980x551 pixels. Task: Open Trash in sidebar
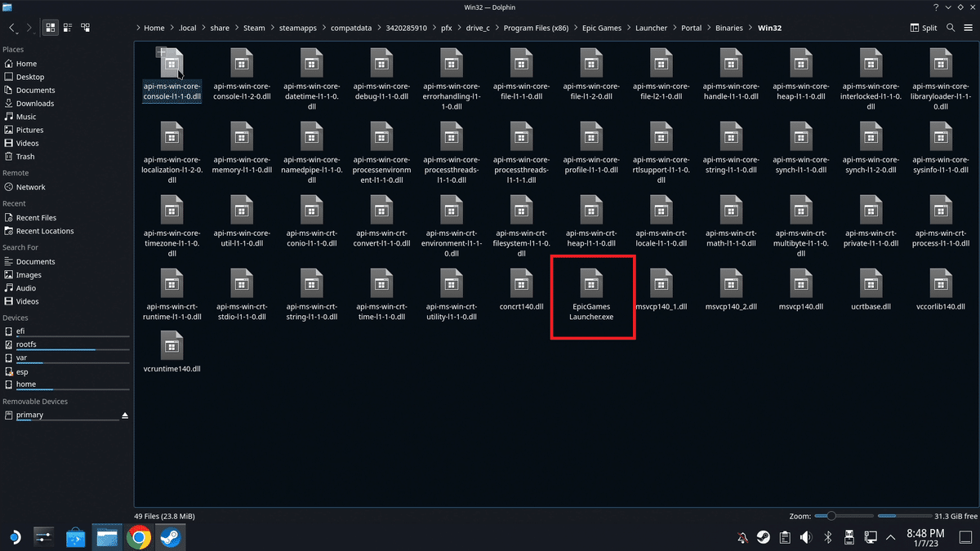tap(25, 156)
